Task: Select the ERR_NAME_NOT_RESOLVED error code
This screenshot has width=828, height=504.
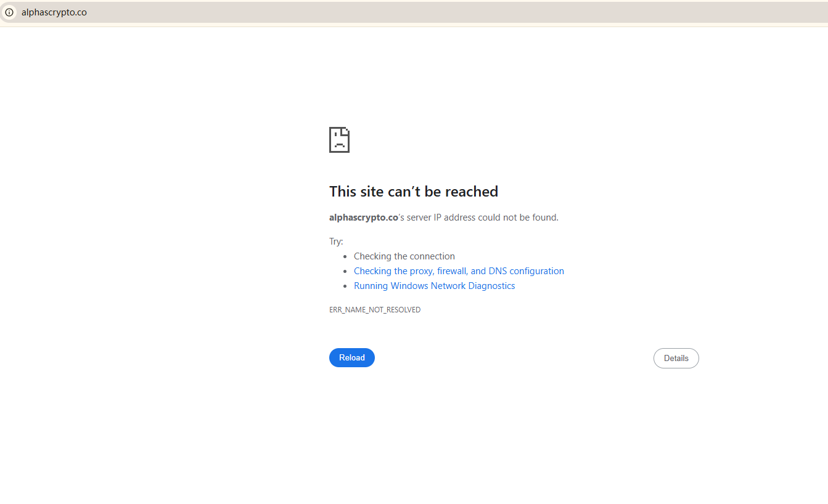Action: coord(375,310)
